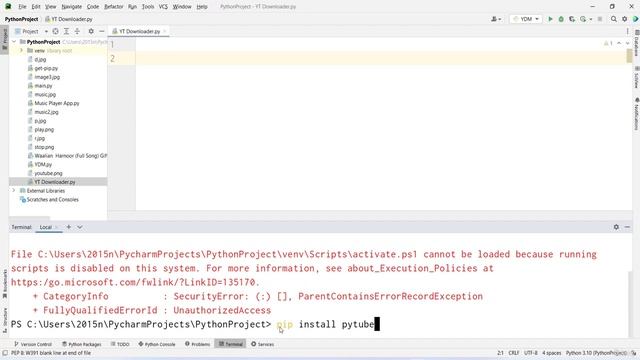Open the Navigate menu
This screenshot has height=360, width=640.
click(71, 7)
